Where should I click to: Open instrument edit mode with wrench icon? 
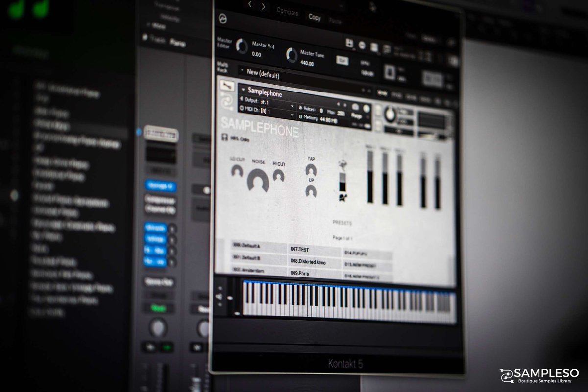(x=226, y=85)
